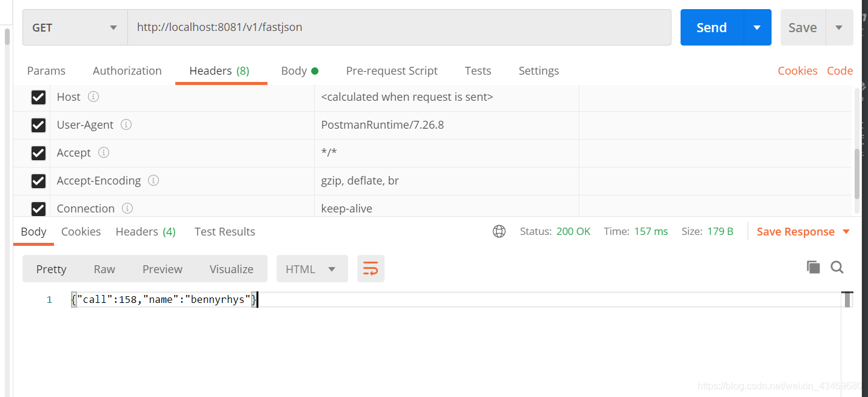868x397 pixels.
Task: Click the info icon beside Connection header
Action: [127, 208]
